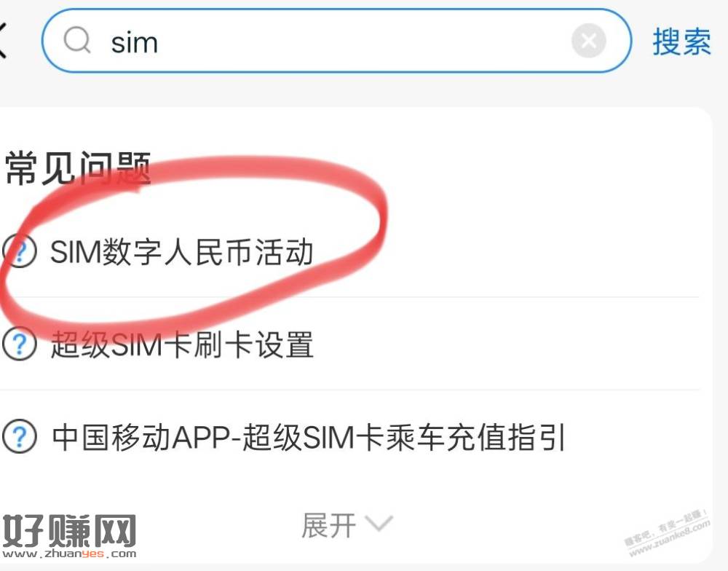Tap the blue 搜索 search button
Screen dimensions: 728x571
pyautogui.click(x=681, y=42)
